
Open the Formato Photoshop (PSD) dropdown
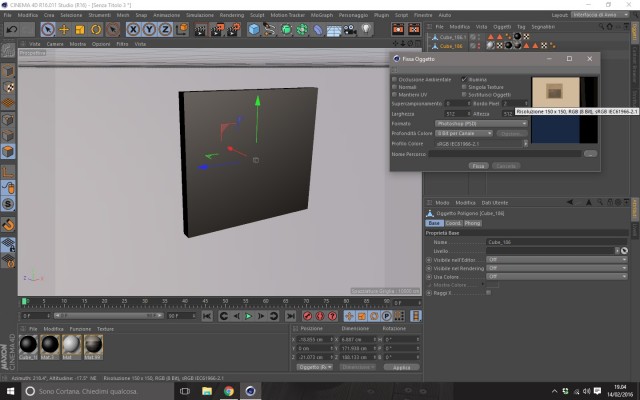[481, 123]
